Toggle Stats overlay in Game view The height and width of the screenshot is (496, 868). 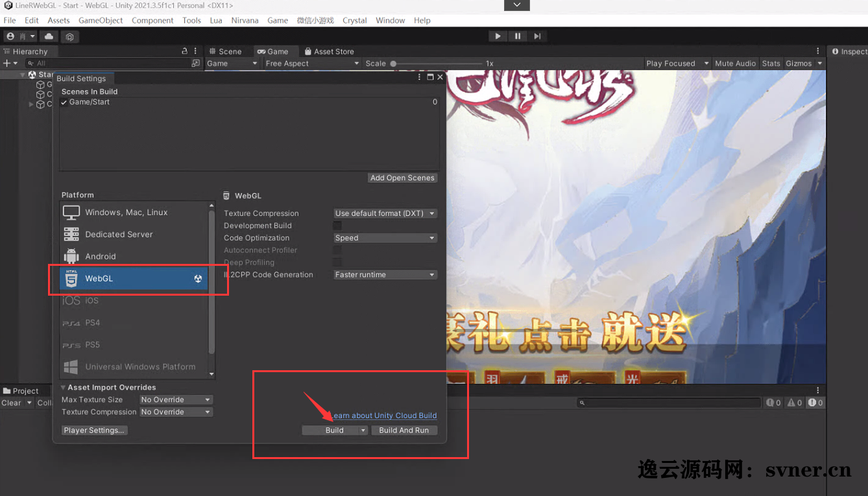click(x=771, y=64)
